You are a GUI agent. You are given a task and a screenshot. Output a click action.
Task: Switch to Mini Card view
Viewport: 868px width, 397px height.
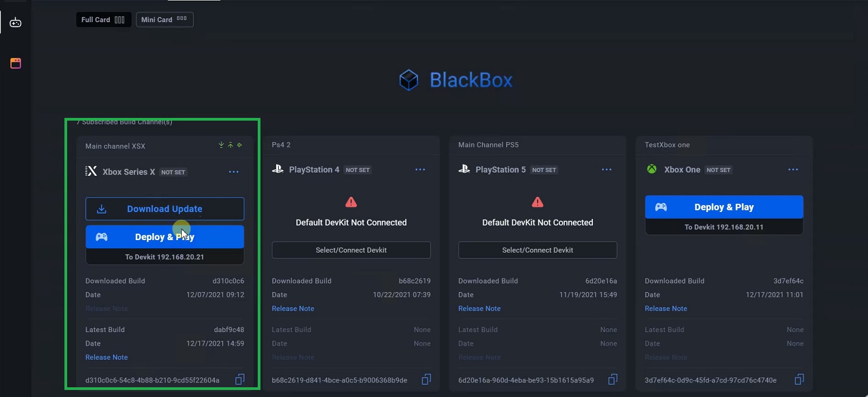(x=165, y=19)
